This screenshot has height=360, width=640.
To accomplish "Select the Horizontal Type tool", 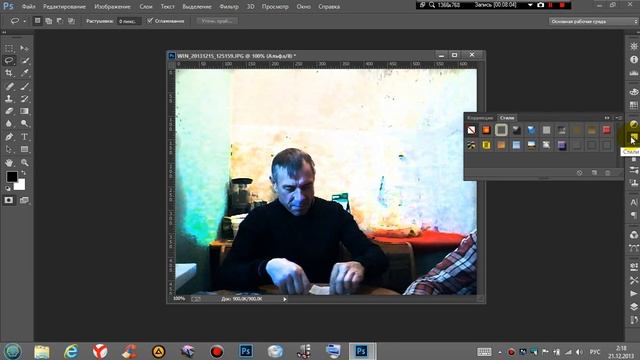I will click(x=24, y=137).
